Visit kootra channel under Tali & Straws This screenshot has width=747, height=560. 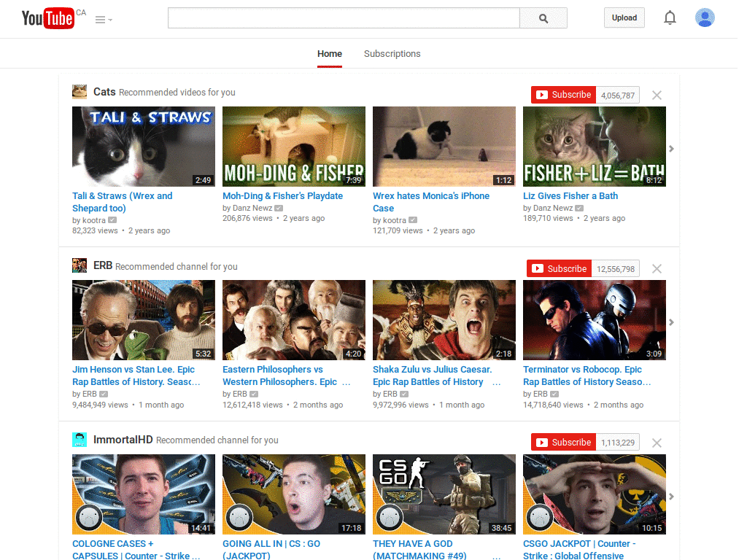(94, 220)
